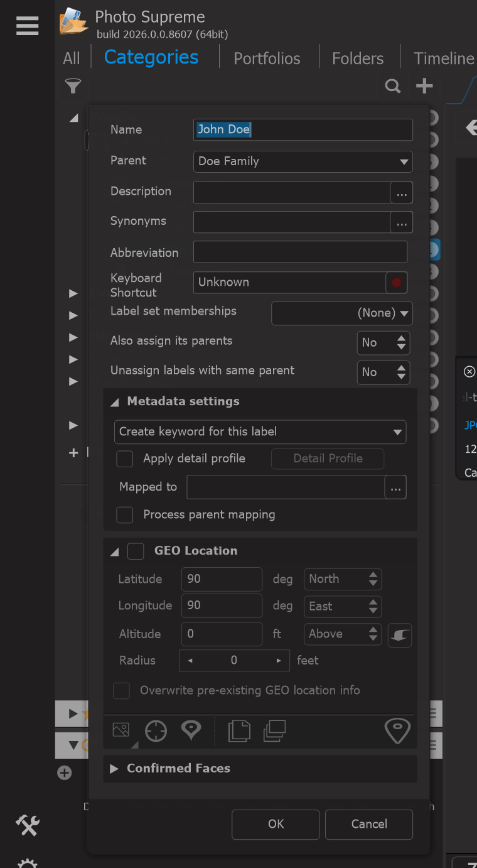Screen dimensions: 477x868
Task: Open Label set memberships dropdown
Action: click(342, 313)
